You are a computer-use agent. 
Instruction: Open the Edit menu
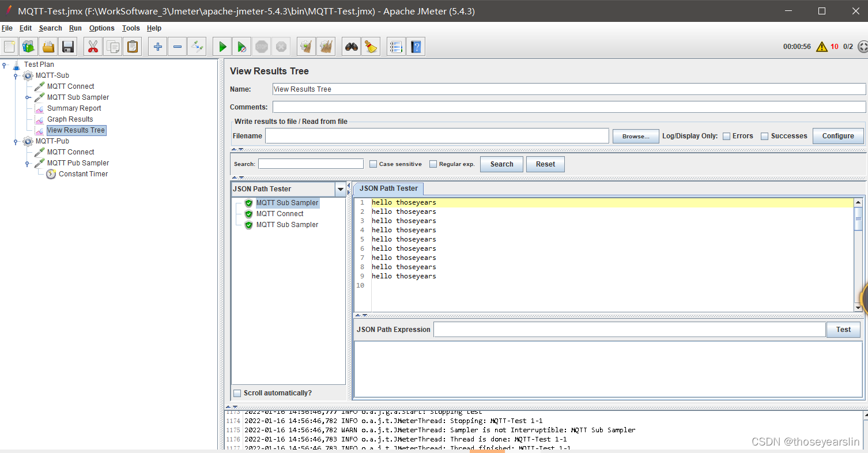point(25,28)
